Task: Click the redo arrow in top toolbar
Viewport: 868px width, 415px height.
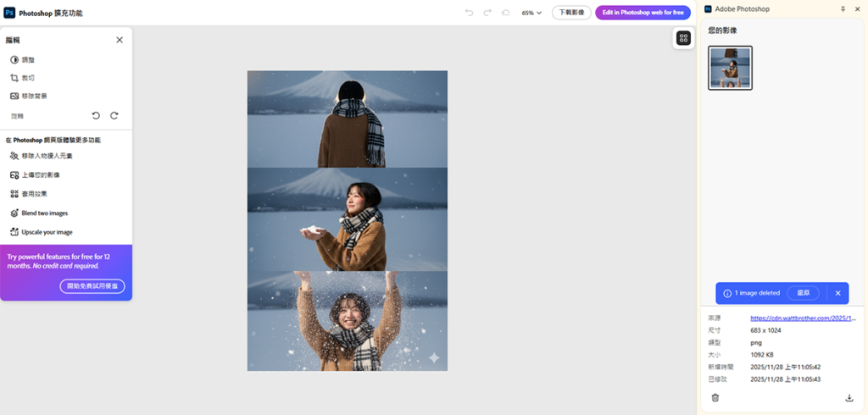Action: tap(487, 13)
